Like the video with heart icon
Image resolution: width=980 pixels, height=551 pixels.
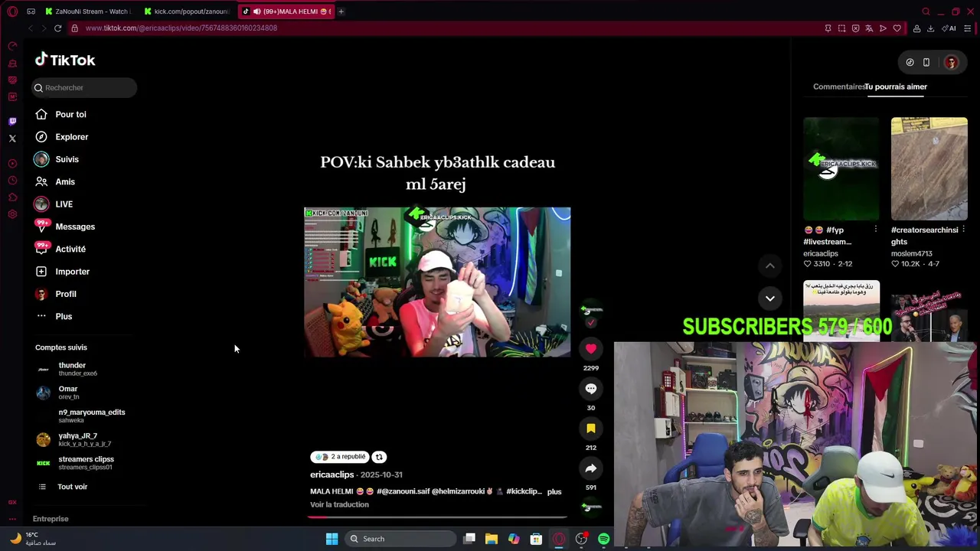point(590,349)
